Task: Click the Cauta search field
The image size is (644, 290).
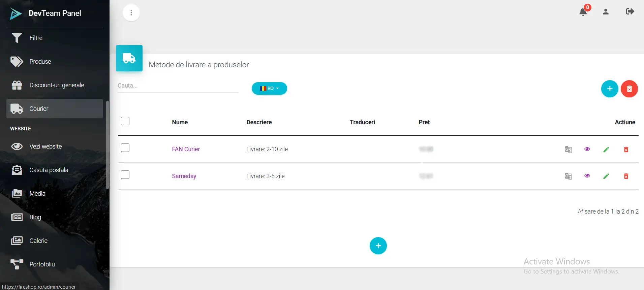Action: coord(178,86)
